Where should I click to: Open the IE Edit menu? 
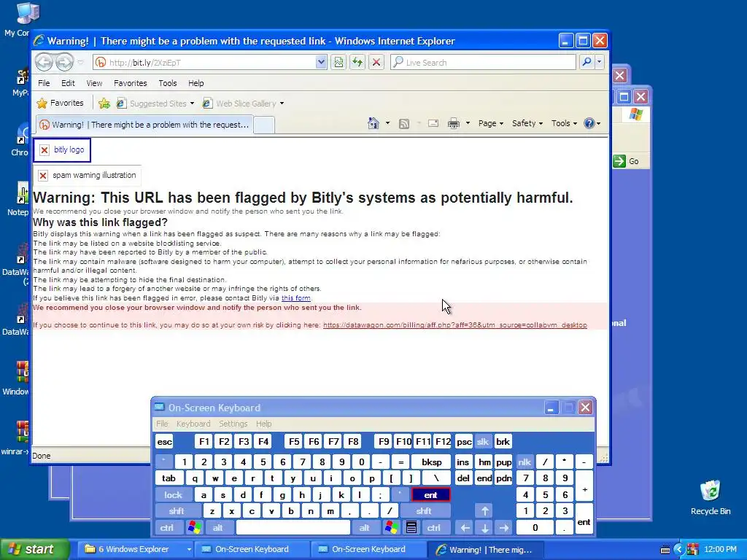point(68,83)
